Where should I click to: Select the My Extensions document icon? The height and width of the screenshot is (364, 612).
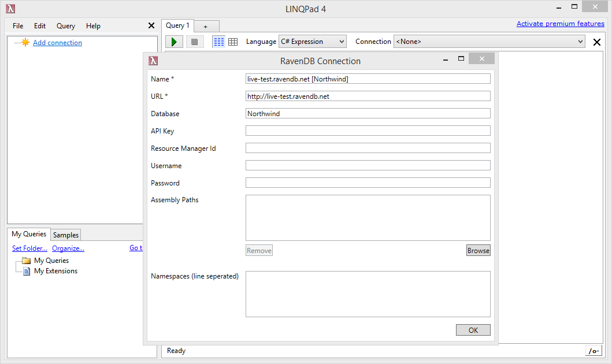coord(27,271)
